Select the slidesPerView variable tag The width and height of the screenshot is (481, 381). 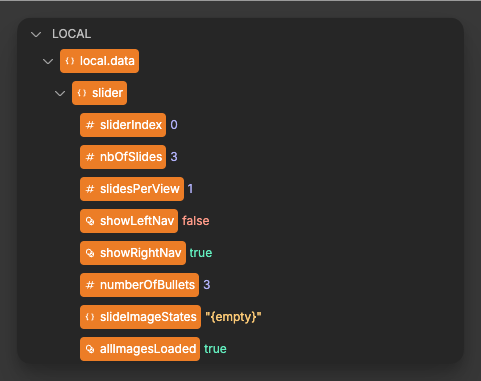[x=132, y=189]
